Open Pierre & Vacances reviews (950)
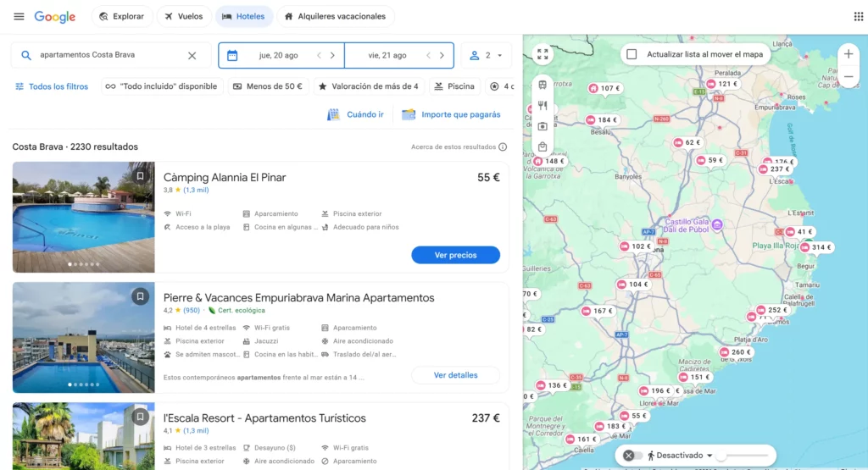Viewport: 868px width, 470px height. 192,310
